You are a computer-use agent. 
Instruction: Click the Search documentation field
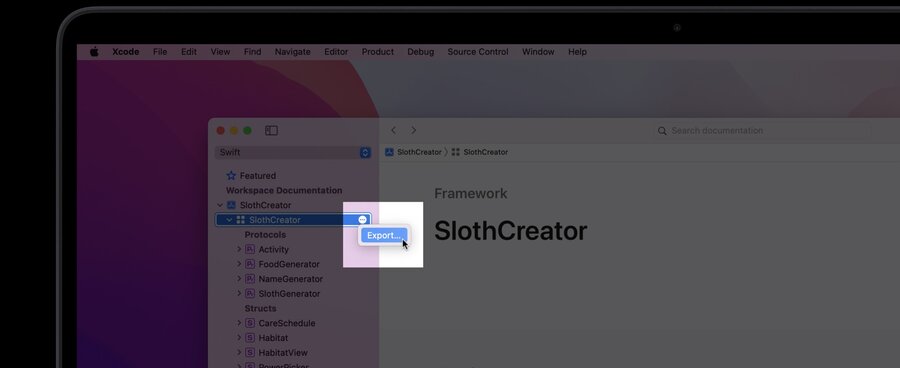(762, 131)
